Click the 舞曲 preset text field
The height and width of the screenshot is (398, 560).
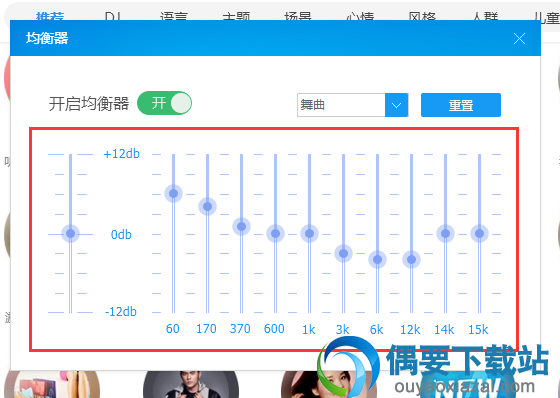point(341,105)
